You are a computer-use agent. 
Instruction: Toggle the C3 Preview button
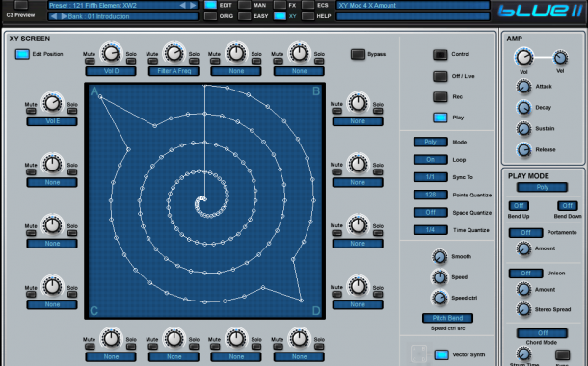(x=21, y=5)
